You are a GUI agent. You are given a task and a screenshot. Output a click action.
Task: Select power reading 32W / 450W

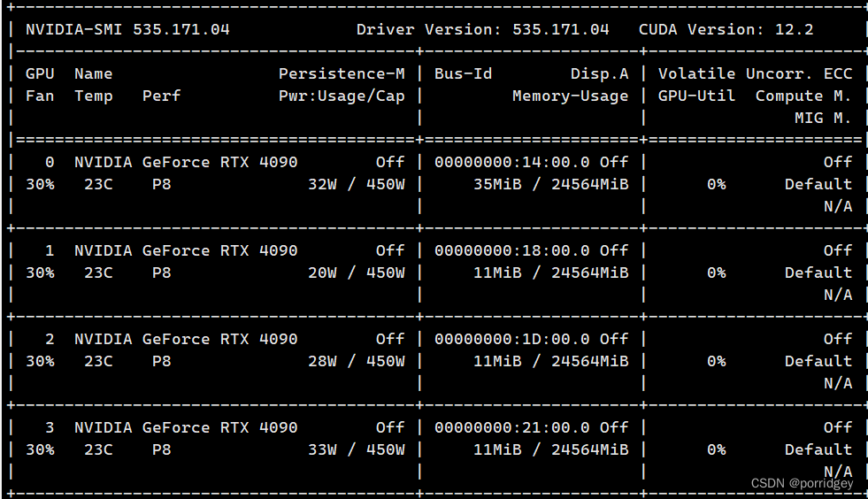click(x=357, y=184)
